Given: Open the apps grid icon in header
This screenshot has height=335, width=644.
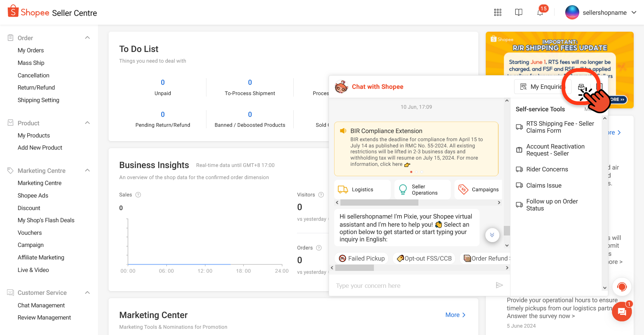Looking at the screenshot, I should [x=498, y=13].
